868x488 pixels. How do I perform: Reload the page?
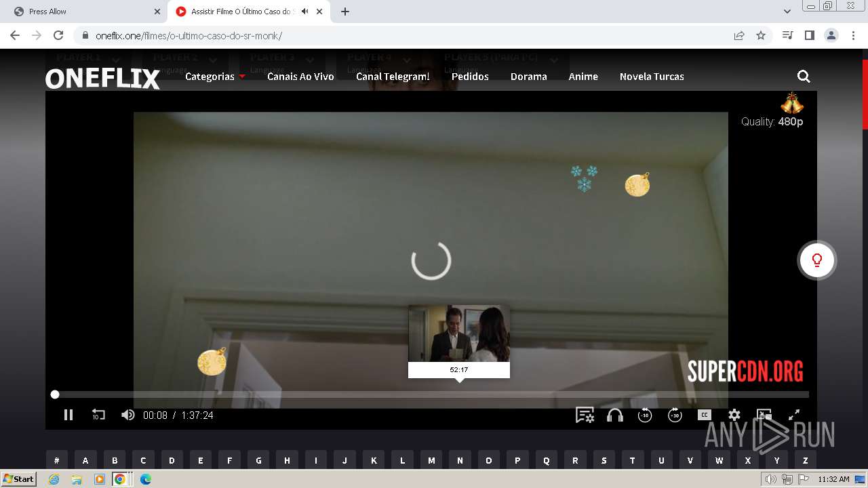tap(58, 35)
